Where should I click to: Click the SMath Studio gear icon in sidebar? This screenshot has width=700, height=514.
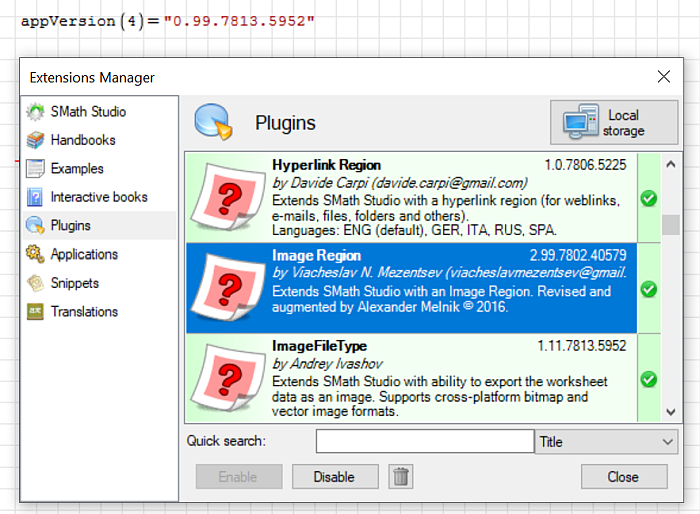point(35,112)
